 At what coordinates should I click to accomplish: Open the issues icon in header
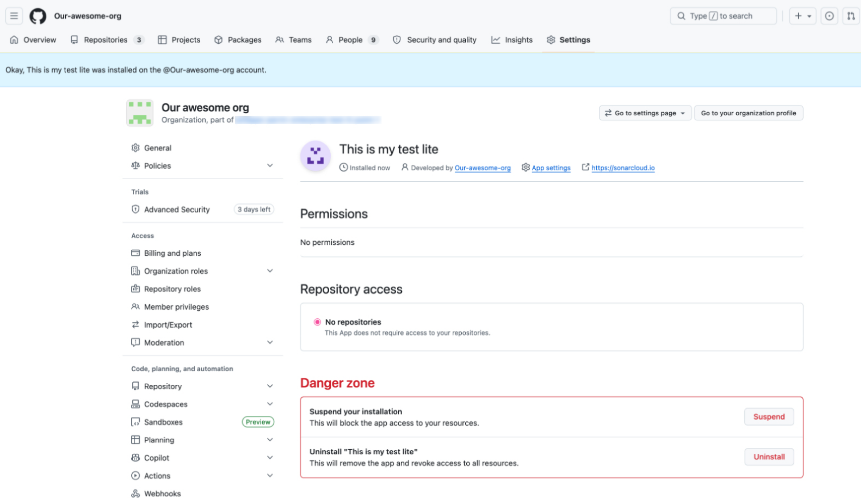(x=829, y=16)
